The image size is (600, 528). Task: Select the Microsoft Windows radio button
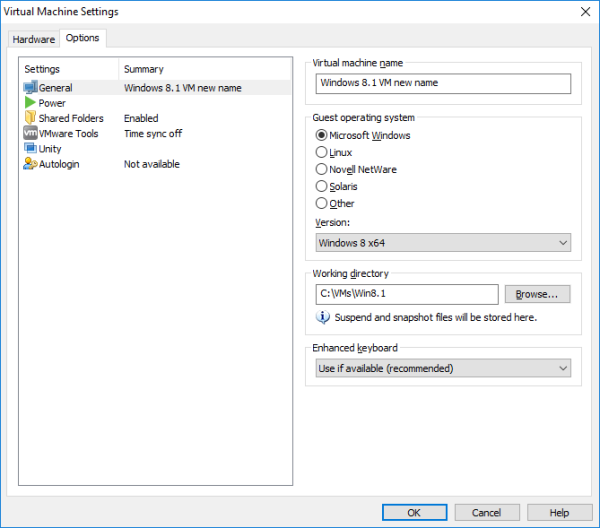click(x=321, y=135)
